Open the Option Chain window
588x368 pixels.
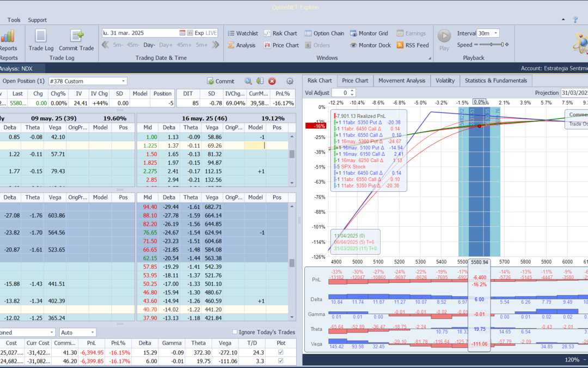point(324,33)
